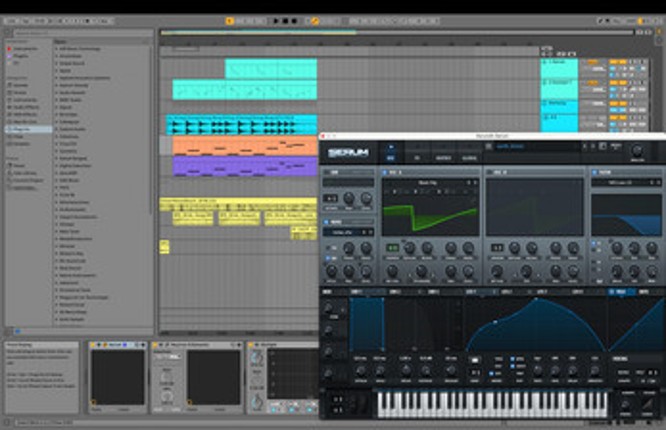Screen dimensions: 666x430
Task: Load the next Serum preset arrow
Action: coord(593,147)
